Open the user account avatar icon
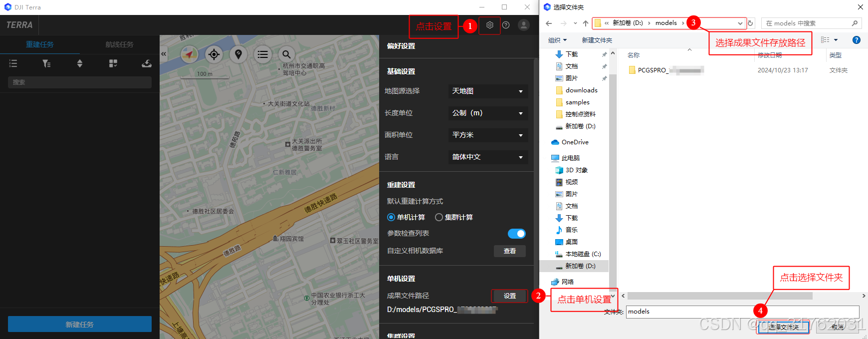868x339 pixels. coord(524,25)
